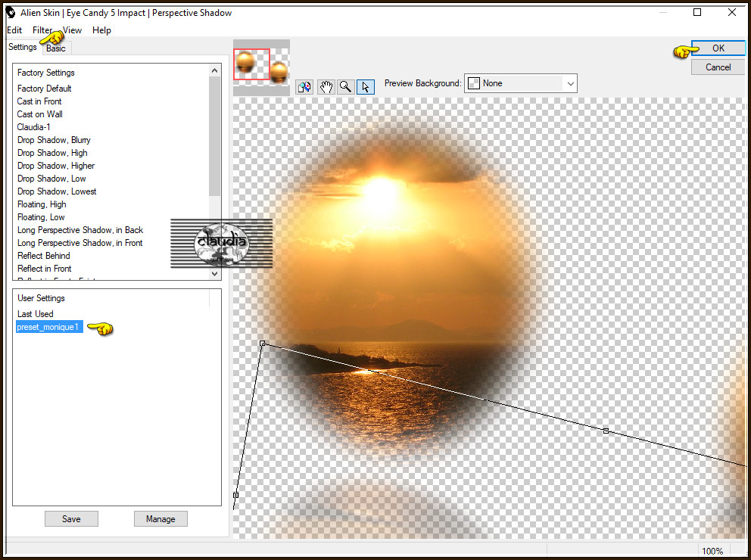Select the arrow pointer tool
Image resolution: width=751 pixels, height=560 pixels.
(x=366, y=86)
